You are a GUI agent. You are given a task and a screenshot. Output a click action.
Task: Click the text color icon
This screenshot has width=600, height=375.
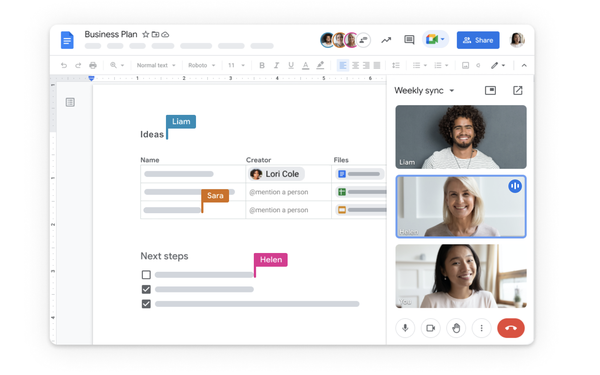click(305, 65)
